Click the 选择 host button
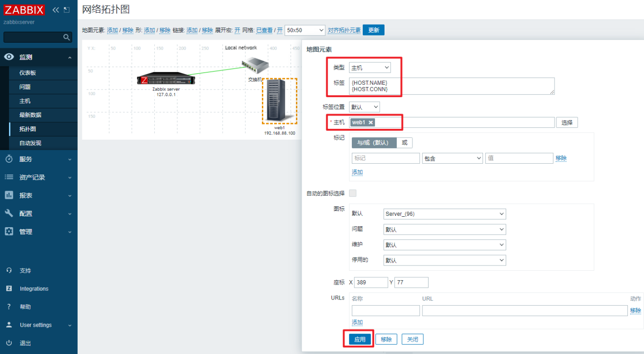Image resolution: width=644 pixels, height=354 pixels. click(x=567, y=123)
